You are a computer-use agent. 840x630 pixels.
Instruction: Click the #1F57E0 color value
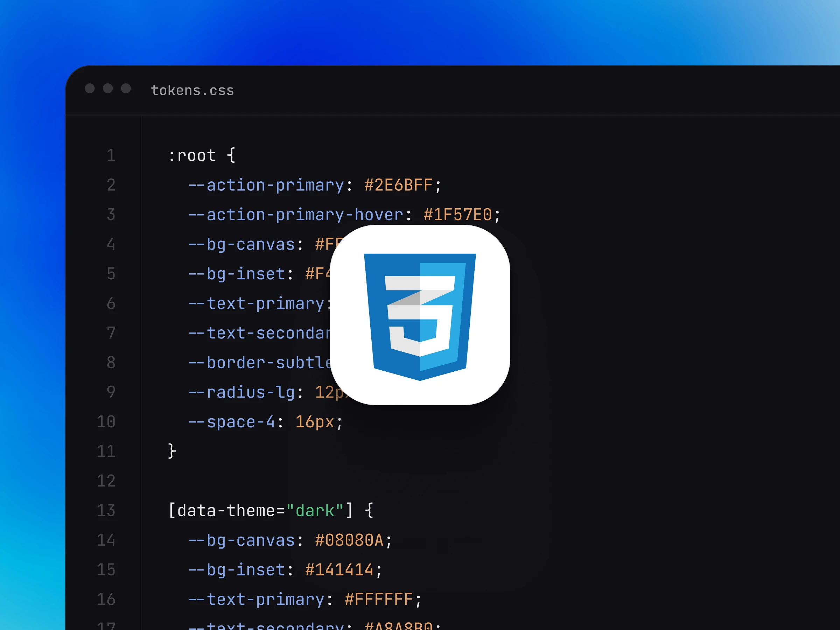(x=457, y=215)
